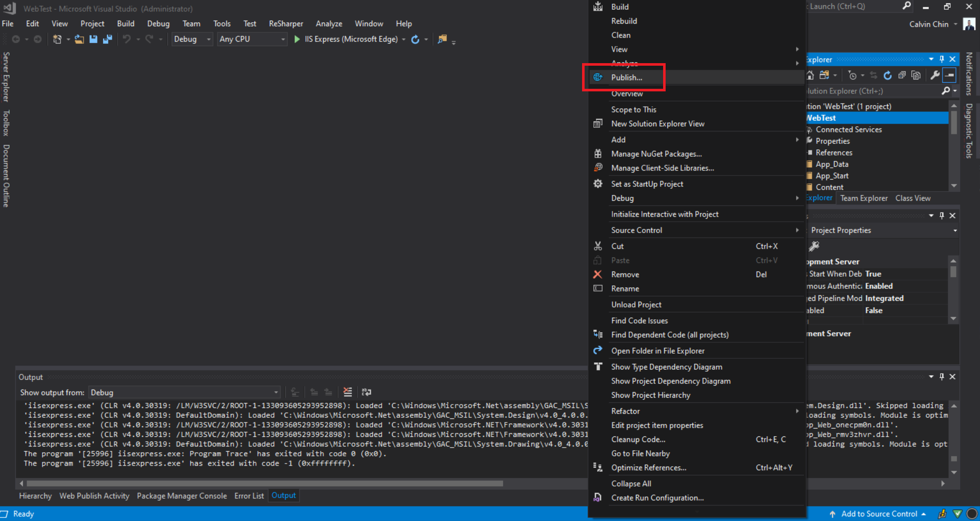
Task: Click the Publish globe icon in context menu
Action: (x=598, y=78)
